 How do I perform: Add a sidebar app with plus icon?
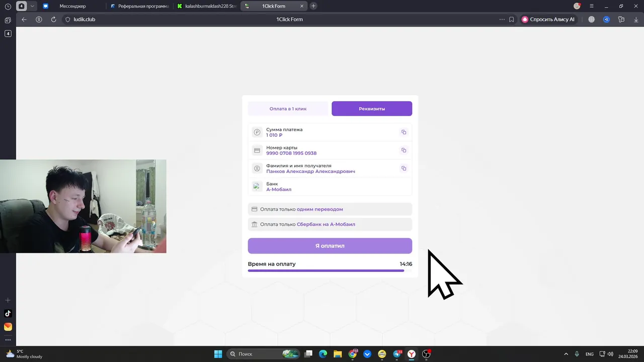click(8, 300)
